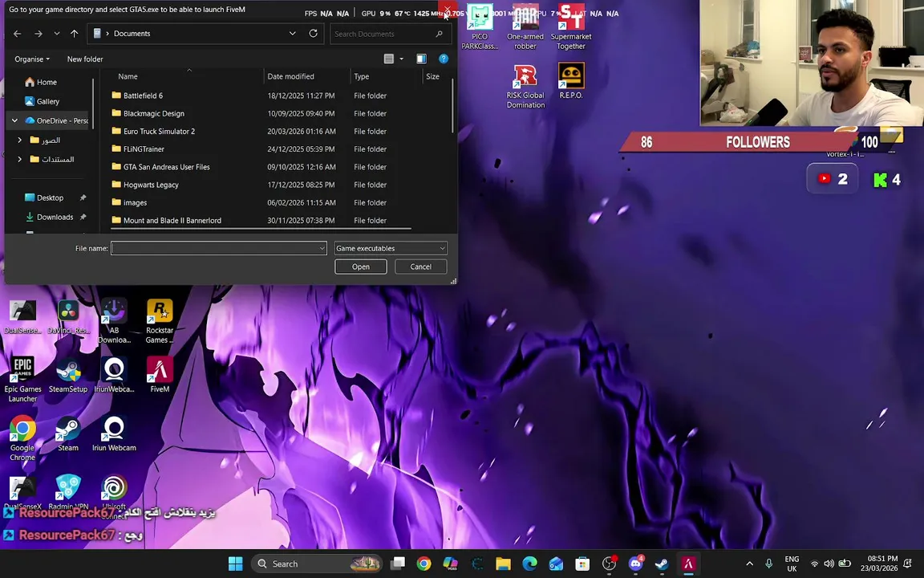Select the Supermarket Together desktop icon
The width and height of the screenshot is (924, 578).
coord(571,26)
